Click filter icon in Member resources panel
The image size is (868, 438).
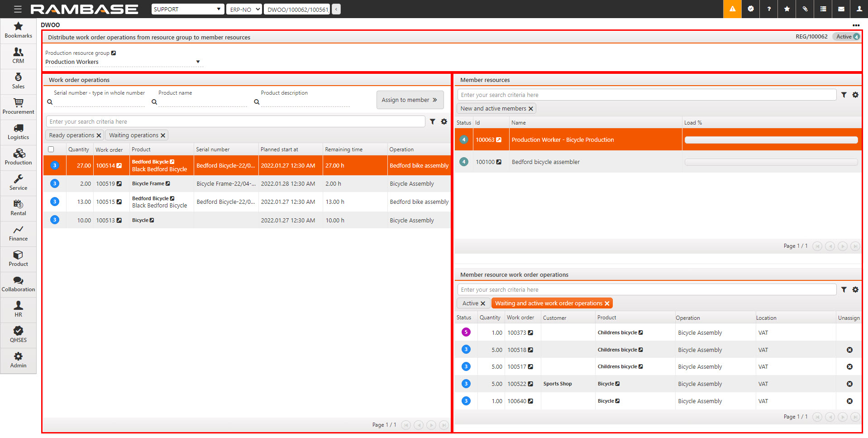[x=844, y=95]
